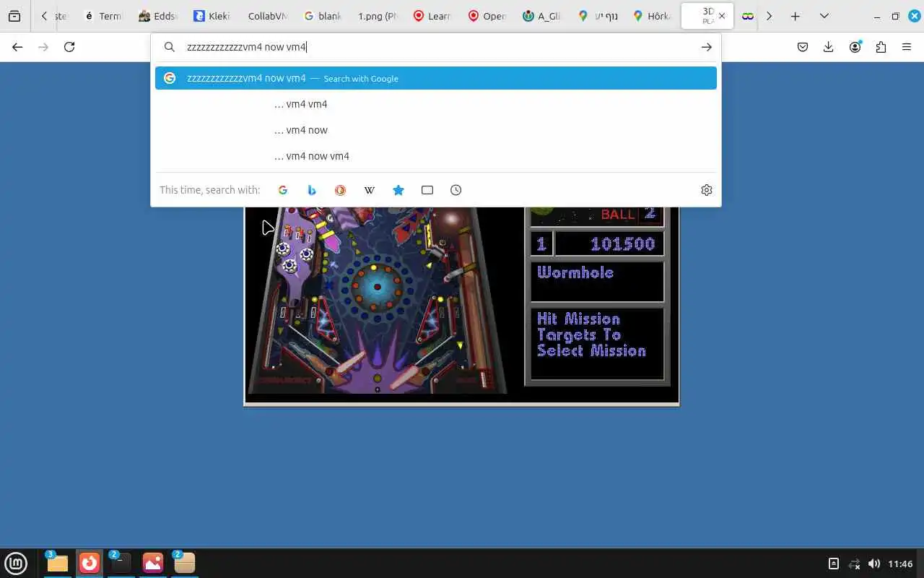
Task: Search open tabs with the tab icon
Action: [x=427, y=190]
